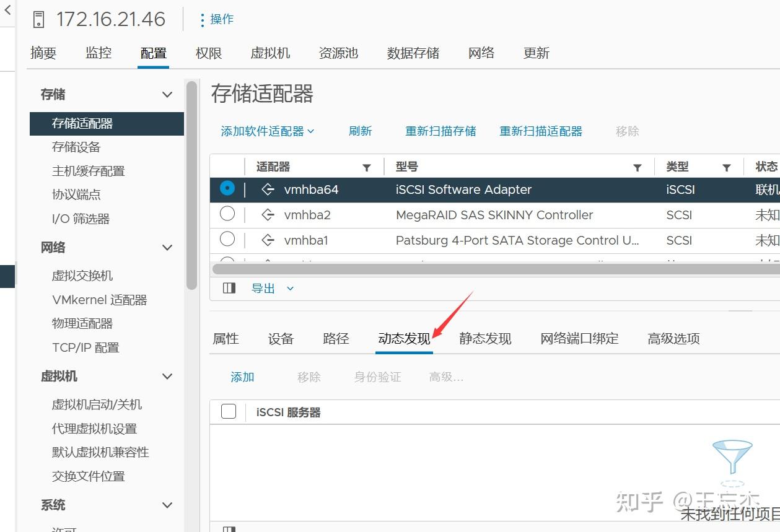The image size is (780, 532).
Task: Collapse the 存储 sidebar section
Action: (166, 94)
